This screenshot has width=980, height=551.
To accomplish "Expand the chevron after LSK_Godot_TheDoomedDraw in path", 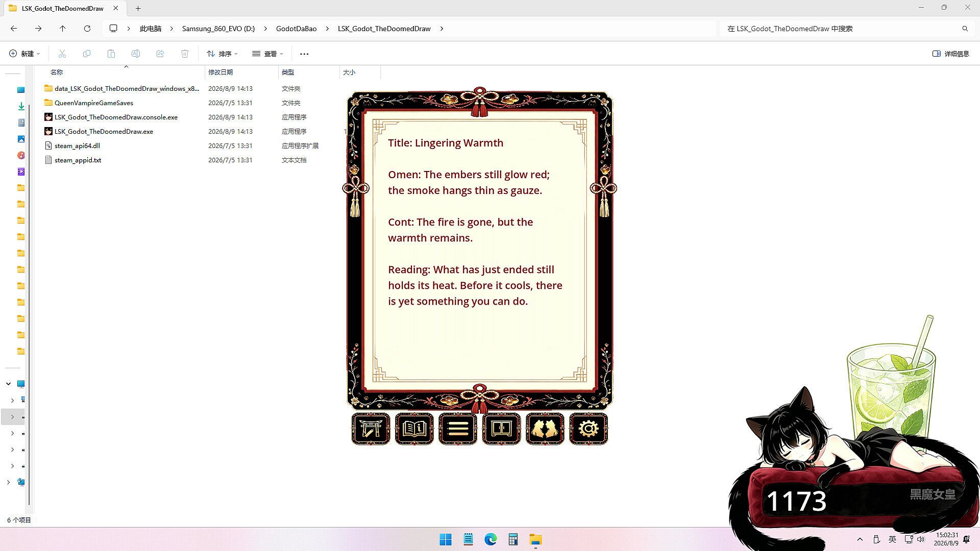I will (x=442, y=29).
